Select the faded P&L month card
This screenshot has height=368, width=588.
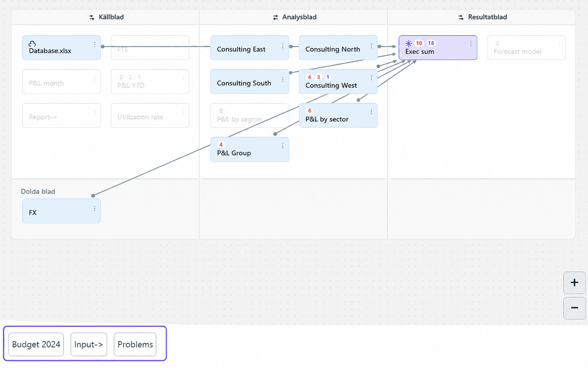pos(62,82)
